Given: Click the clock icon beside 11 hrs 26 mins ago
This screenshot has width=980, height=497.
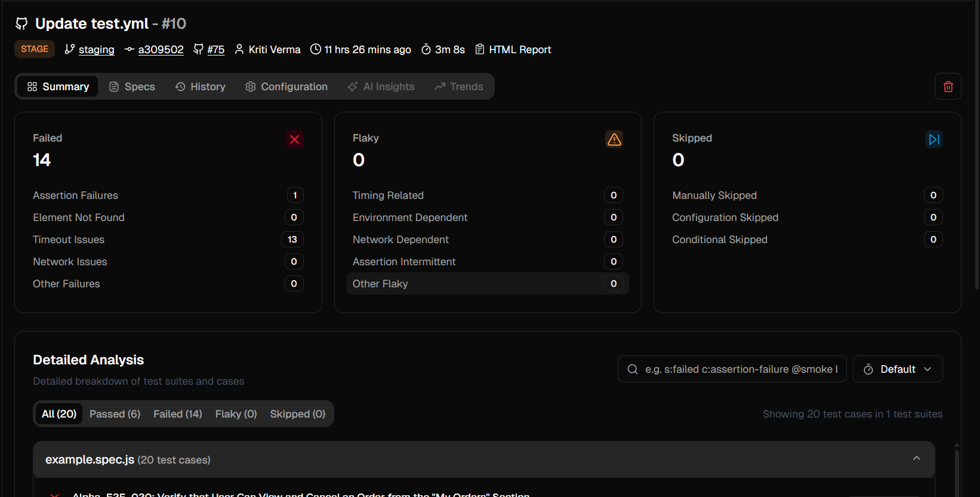Looking at the screenshot, I should click(x=316, y=49).
